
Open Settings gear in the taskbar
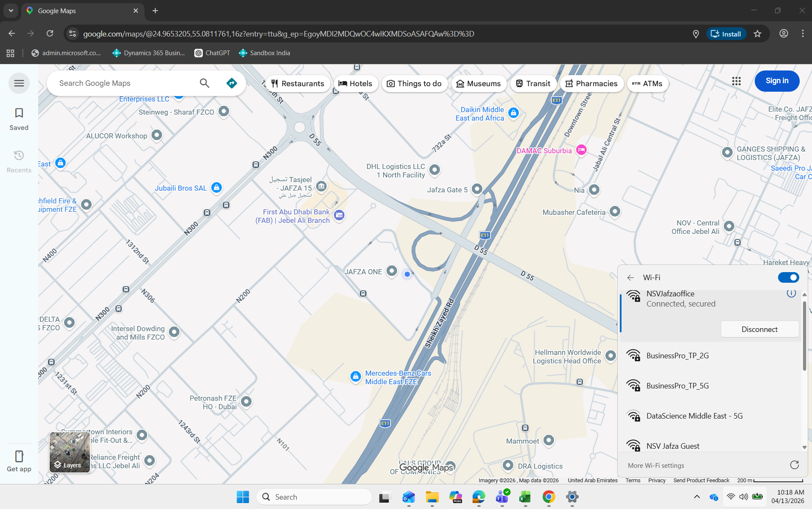tap(572, 497)
